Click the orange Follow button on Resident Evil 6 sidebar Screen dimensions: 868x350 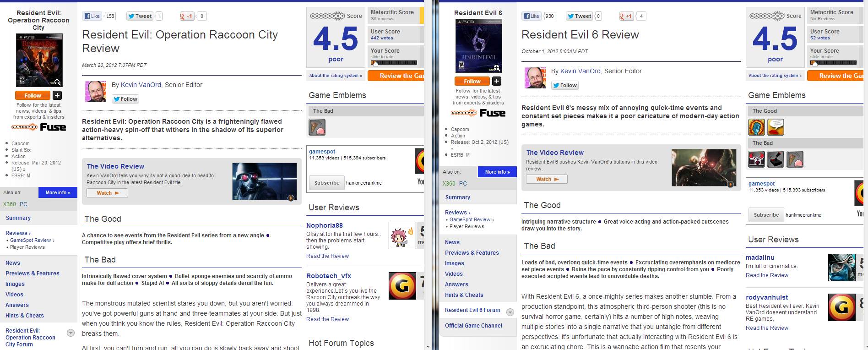pyautogui.click(x=472, y=81)
